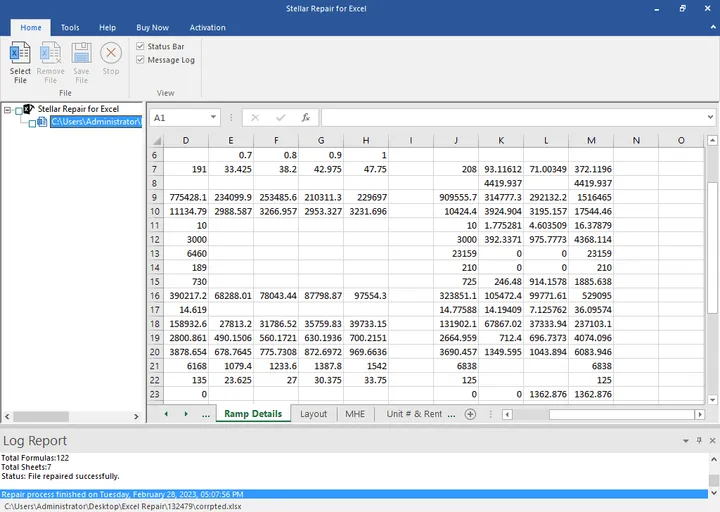Click the sheet horizontal scroll right arrow
This screenshot has height=512, width=720.
(699, 415)
